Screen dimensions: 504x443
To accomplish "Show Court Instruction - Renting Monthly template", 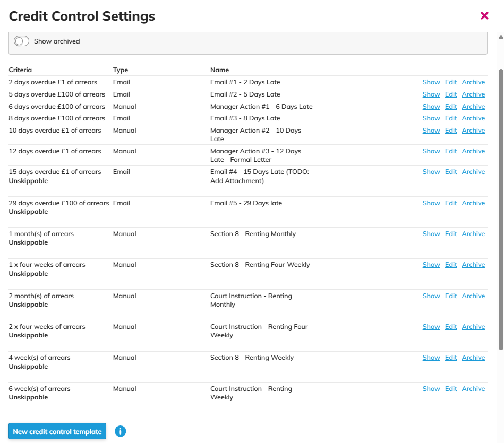I will click(x=431, y=296).
